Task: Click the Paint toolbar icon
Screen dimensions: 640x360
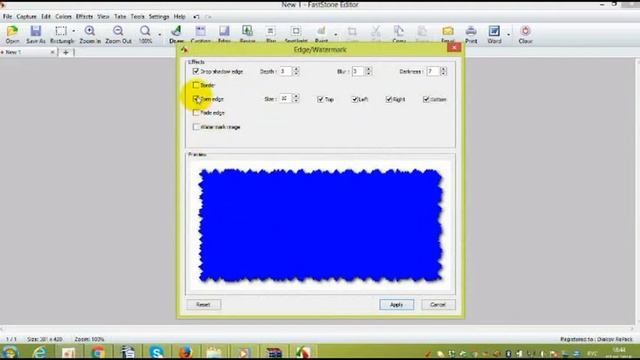Action: pyautogui.click(x=321, y=34)
